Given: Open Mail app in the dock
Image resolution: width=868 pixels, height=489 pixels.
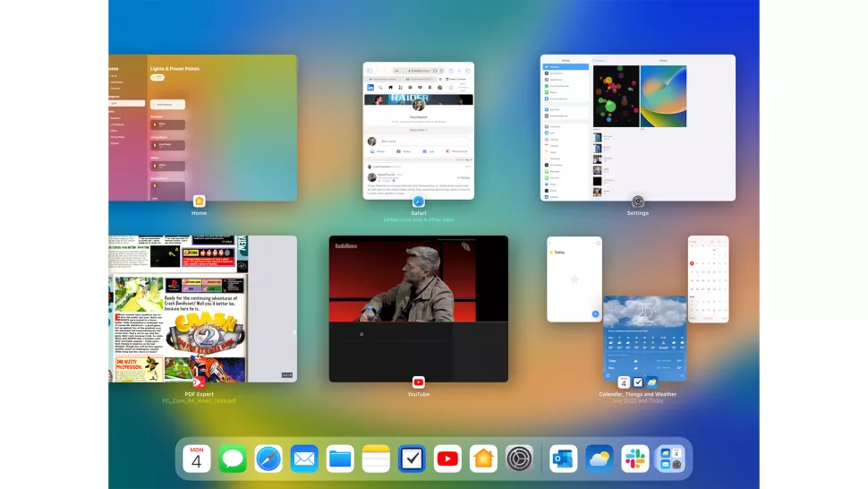Looking at the screenshot, I should (304, 459).
